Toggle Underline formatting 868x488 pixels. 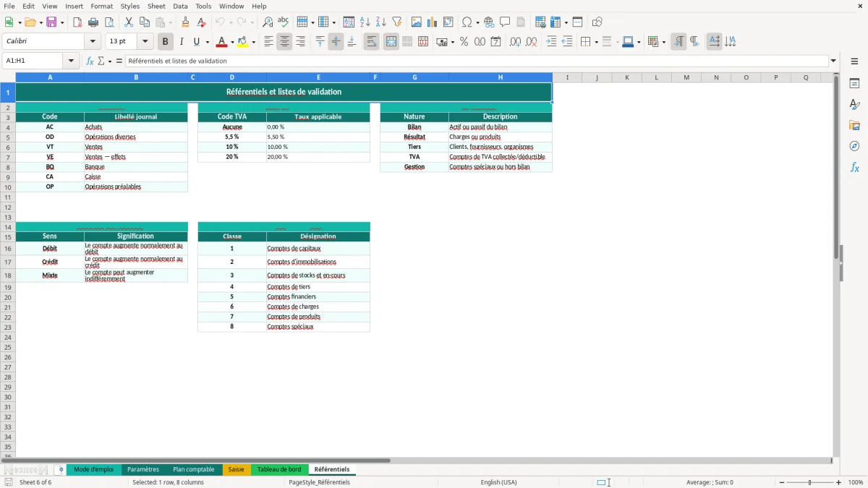point(196,42)
